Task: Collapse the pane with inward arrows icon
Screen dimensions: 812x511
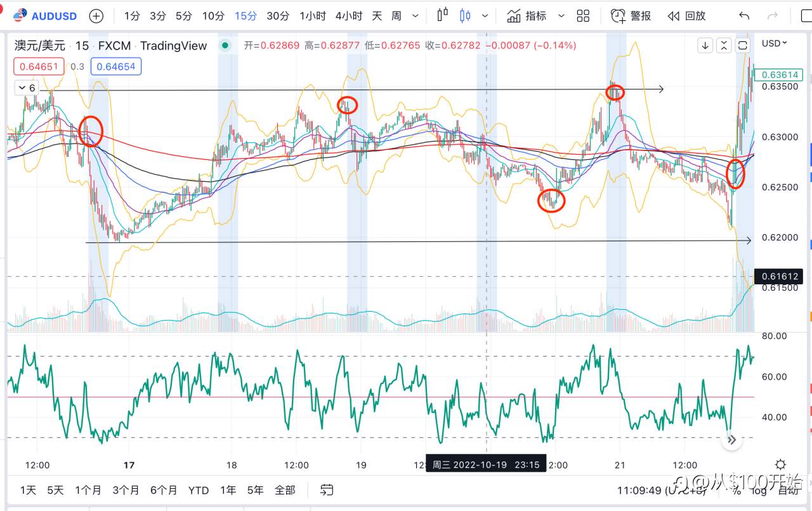Action: pos(724,45)
